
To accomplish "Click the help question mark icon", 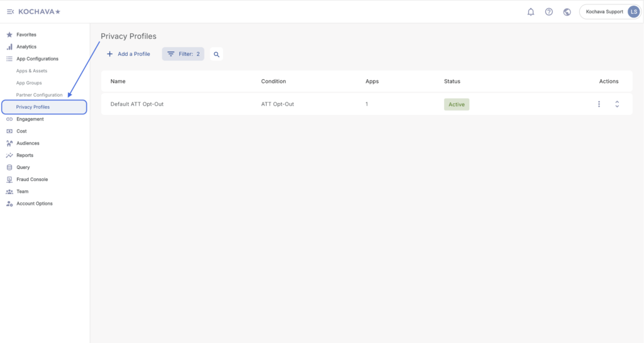I will tap(549, 12).
